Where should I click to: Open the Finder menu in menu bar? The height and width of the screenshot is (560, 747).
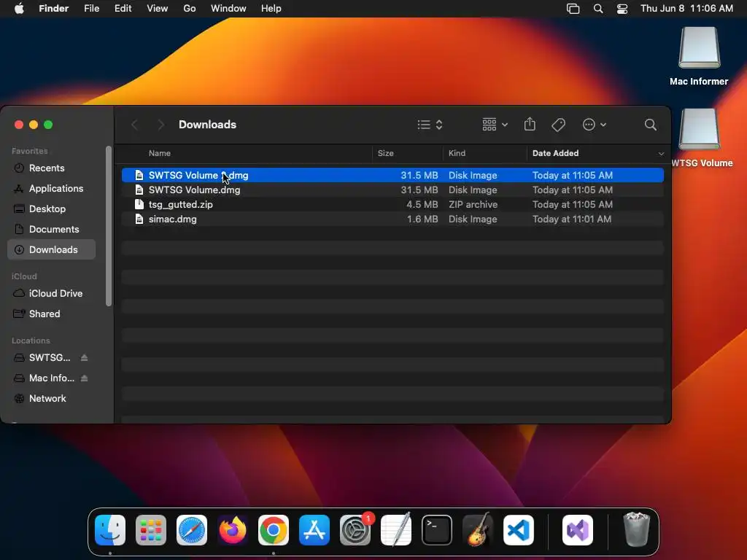(54, 9)
